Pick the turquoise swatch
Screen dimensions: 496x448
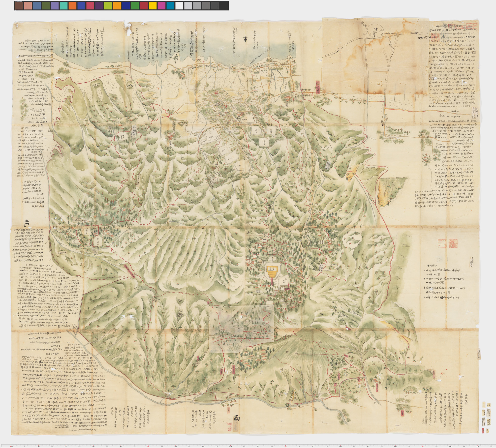pyautogui.click(x=63, y=5)
